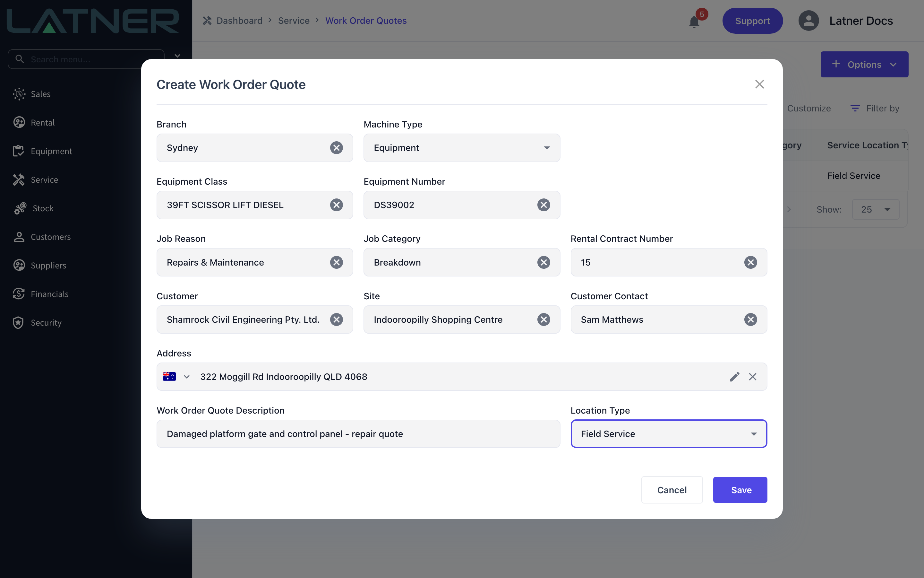
Task: Open the Machine Type dropdown
Action: click(x=462, y=148)
